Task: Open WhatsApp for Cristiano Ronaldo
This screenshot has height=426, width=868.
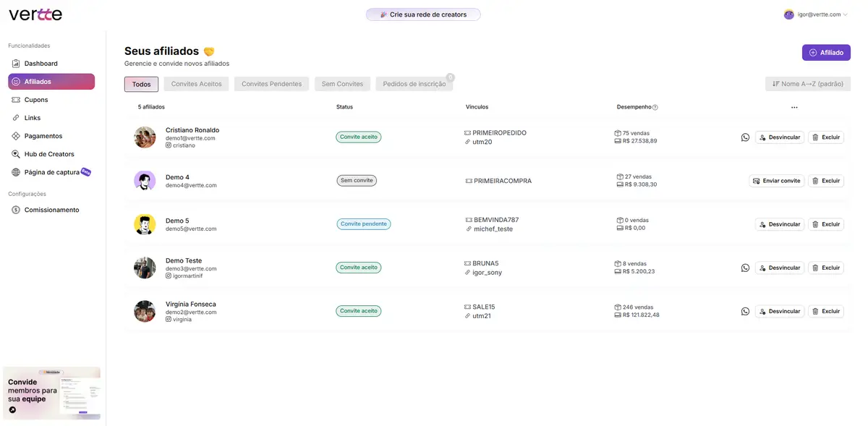Action: pos(744,137)
